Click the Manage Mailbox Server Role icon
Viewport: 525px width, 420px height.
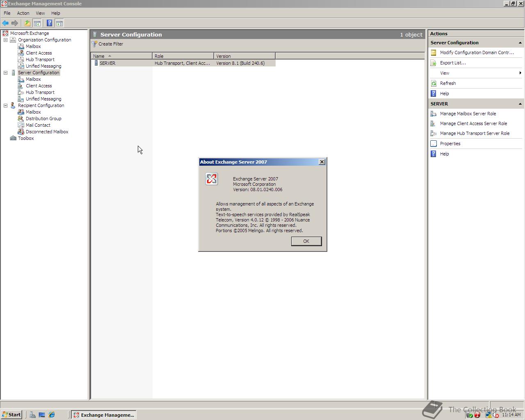(434, 114)
